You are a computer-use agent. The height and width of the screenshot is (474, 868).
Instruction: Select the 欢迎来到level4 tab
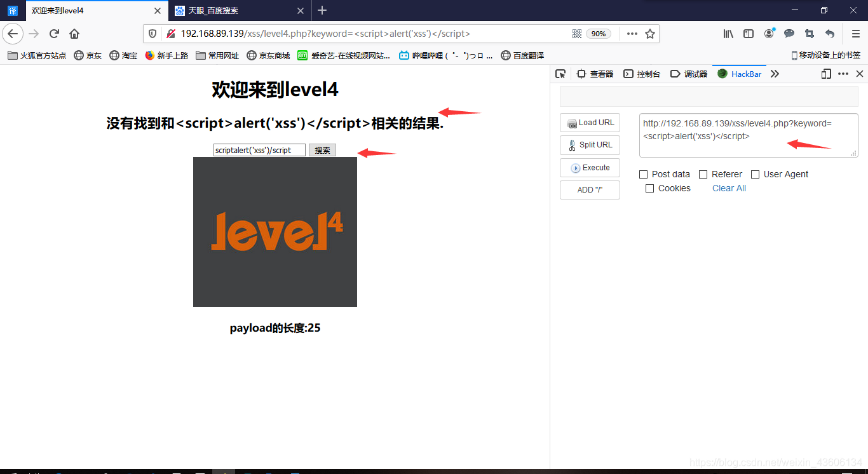click(97, 11)
